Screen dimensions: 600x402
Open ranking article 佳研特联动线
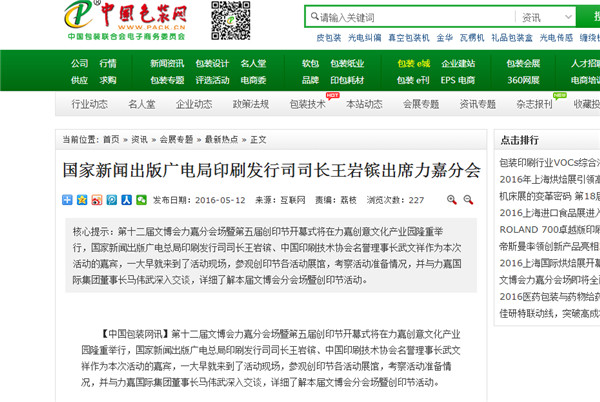(549, 314)
